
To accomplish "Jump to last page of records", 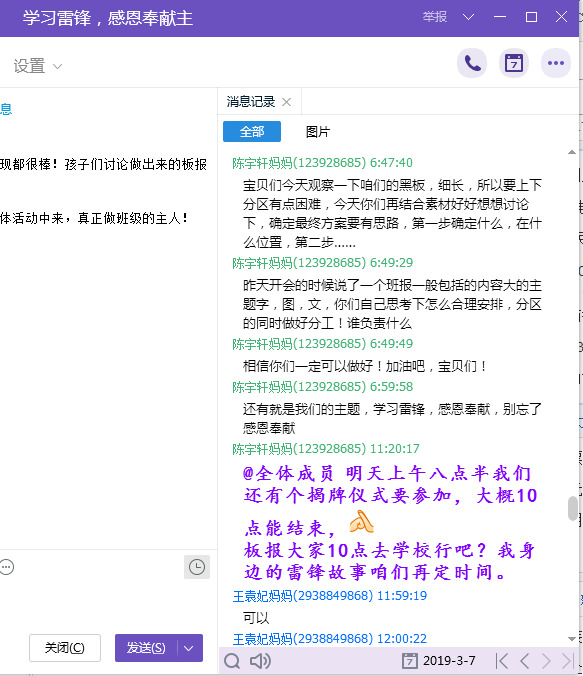I will coord(568,660).
